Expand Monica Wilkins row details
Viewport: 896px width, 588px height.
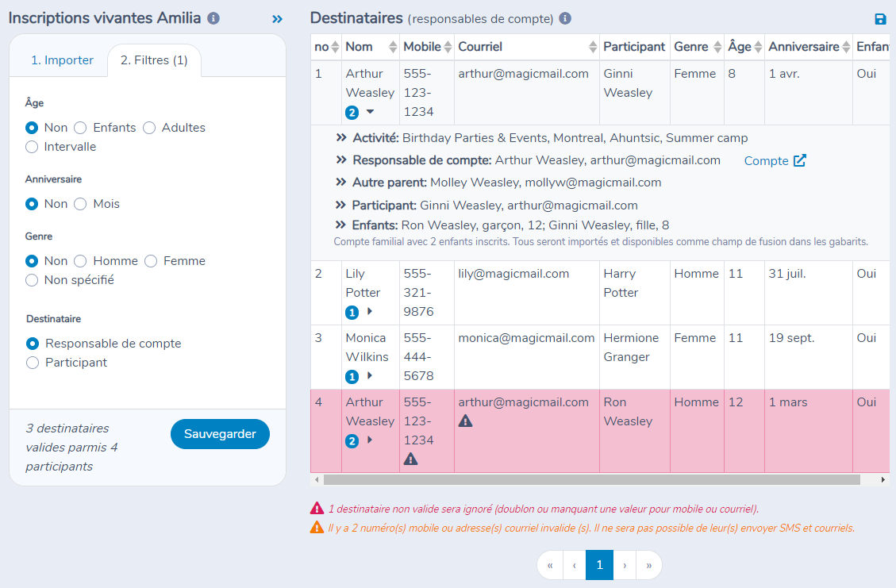tap(370, 375)
